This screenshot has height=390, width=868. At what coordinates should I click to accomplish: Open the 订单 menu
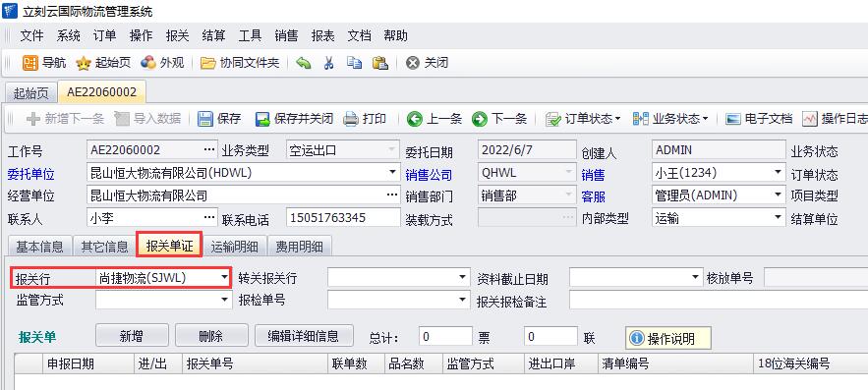point(104,36)
